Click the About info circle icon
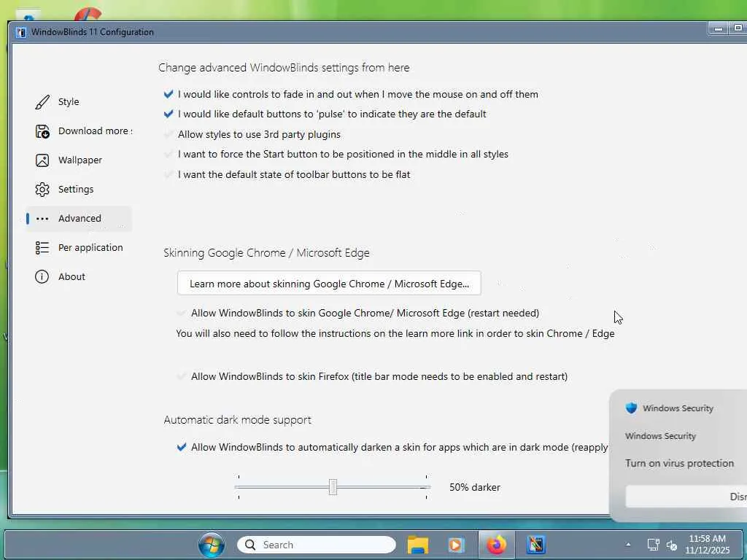747x560 pixels. pyautogui.click(x=42, y=276)
